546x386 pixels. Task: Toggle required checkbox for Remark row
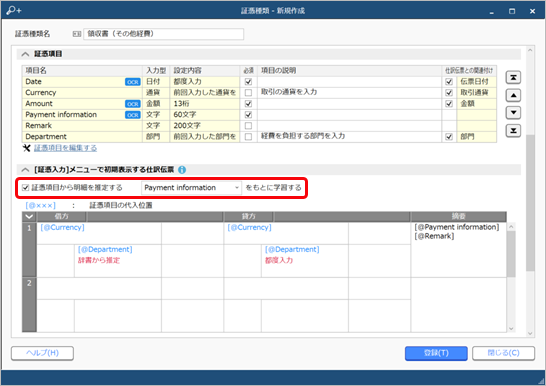pos(248,126)
